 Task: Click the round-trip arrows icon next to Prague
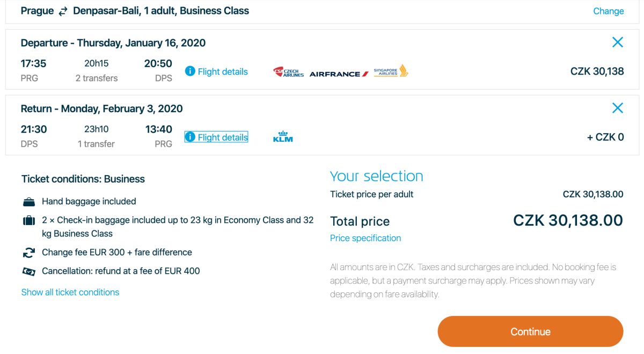pyautogui.click(x=63, y=11)
